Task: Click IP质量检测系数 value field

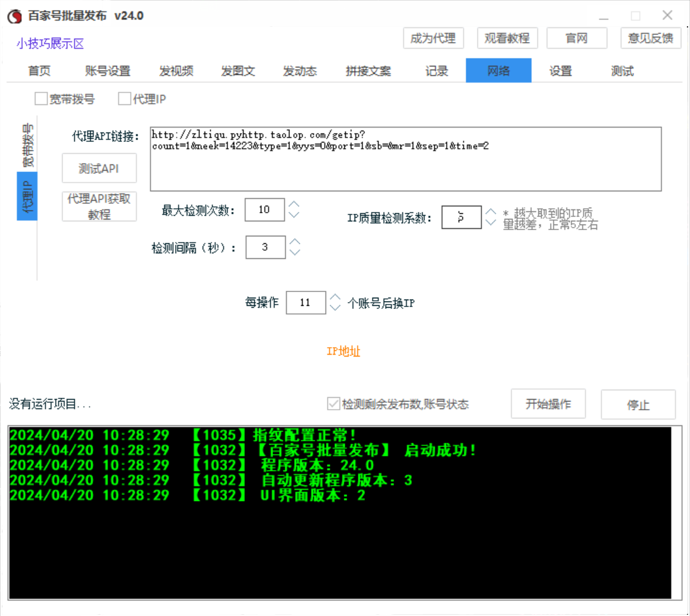Action: point(461,217)
